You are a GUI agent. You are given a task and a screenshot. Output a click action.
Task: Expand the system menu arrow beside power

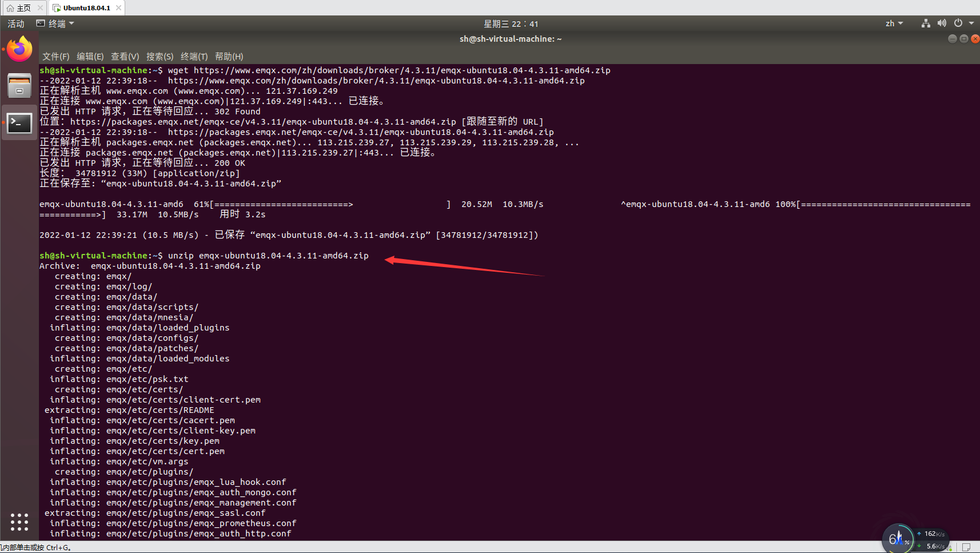pos(971,23)
